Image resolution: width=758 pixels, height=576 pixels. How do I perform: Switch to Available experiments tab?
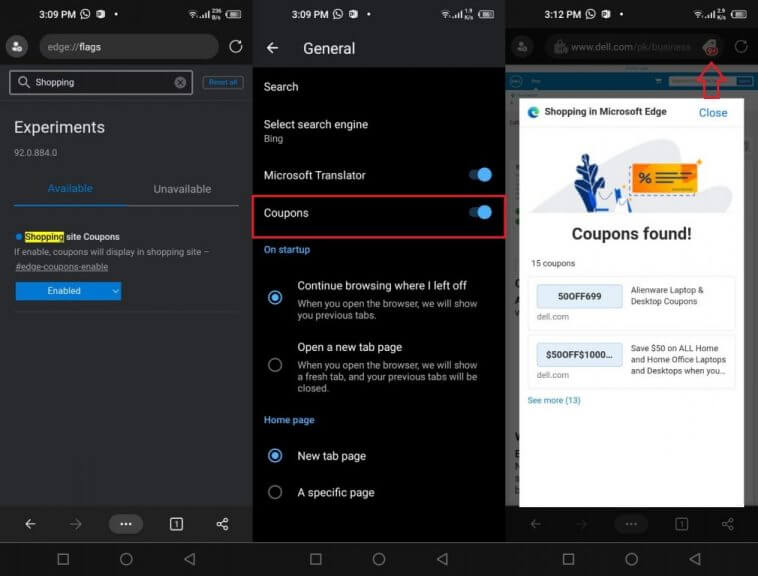point(70,188)
